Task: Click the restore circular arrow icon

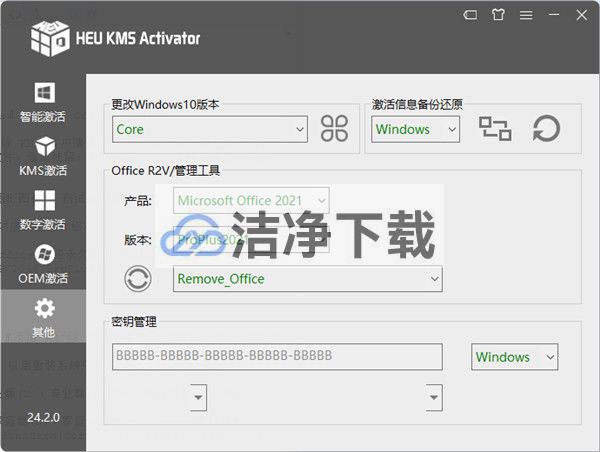Action: point(546,129)
